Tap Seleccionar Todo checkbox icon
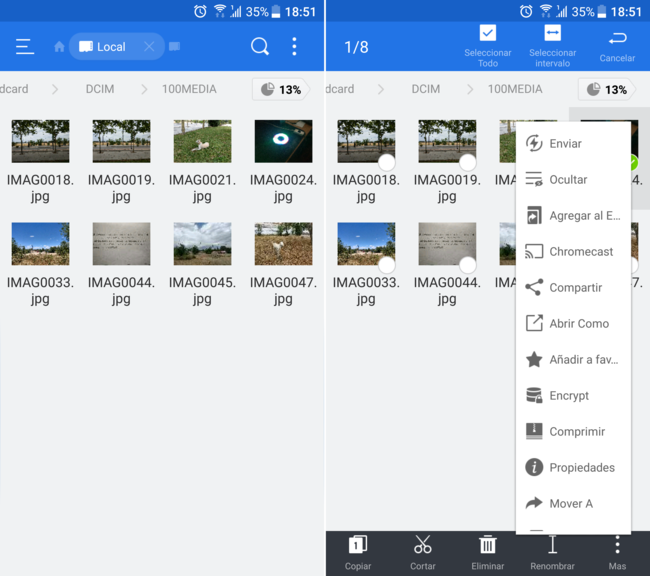The image size is (650, 576). click(x=488, y=34)
